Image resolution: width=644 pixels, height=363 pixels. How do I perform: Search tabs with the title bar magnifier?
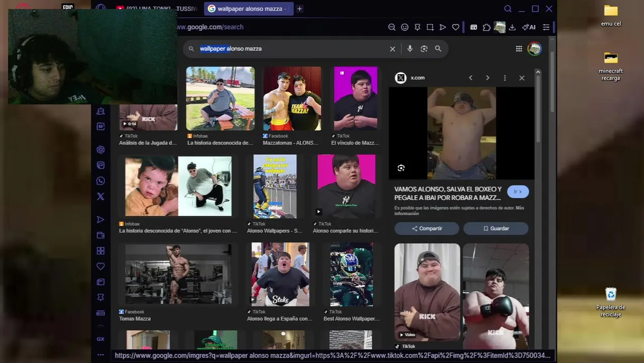(508, 9)
